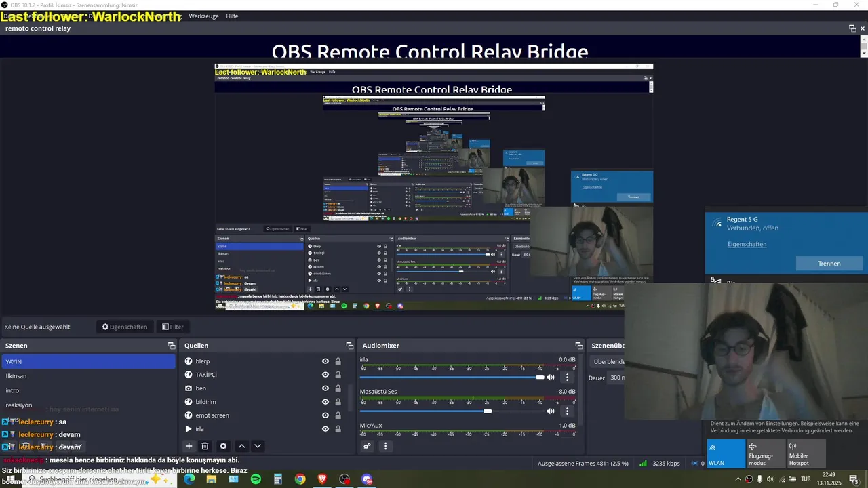Mute the Masaüstü Ses speaker icon
This screenshot has width=868, height=488.
coord(551,411)
